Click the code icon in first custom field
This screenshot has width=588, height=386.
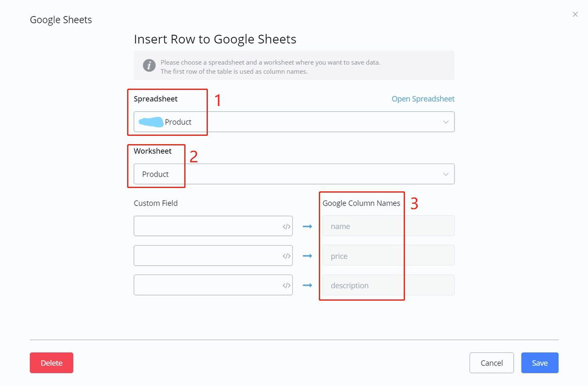[x=286, y=227]
